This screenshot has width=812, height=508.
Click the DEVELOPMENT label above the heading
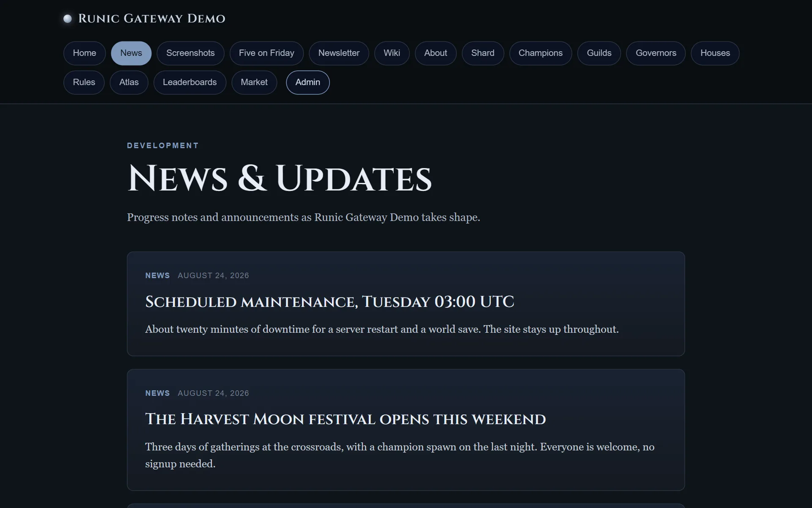coord(163,146)
